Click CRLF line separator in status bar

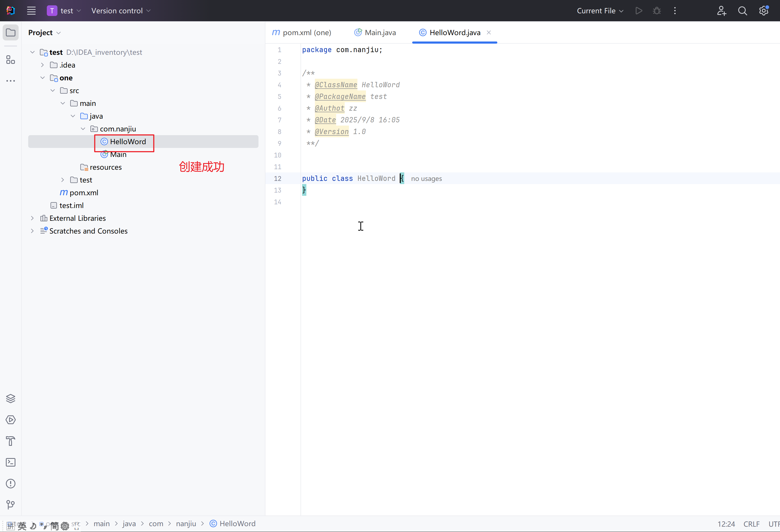click(x=751, y=524)
